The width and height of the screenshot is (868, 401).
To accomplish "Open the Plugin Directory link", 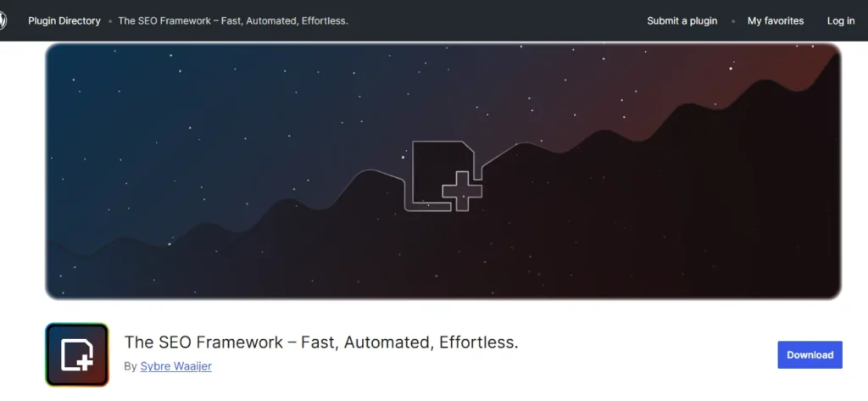I will 64,21.
